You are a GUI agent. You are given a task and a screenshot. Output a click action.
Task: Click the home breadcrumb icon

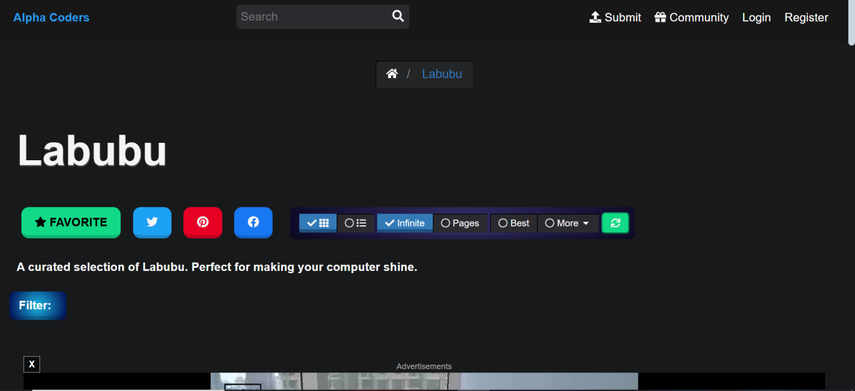click(x=392, y=74)
